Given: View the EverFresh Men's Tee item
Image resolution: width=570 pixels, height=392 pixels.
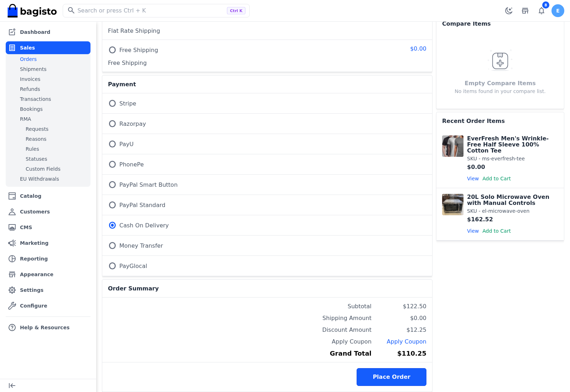Looking at the screenshot, I should [x=473, y=179].
